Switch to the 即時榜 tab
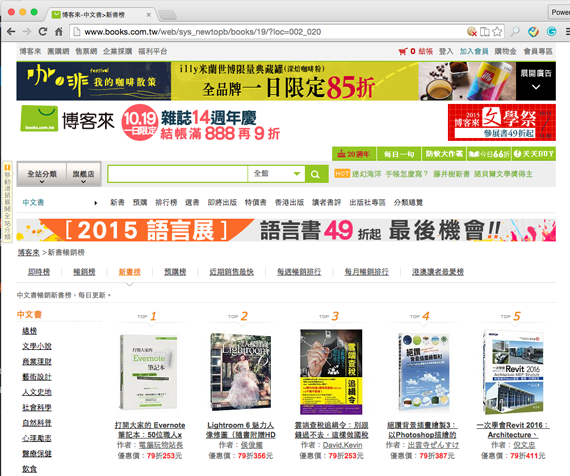 (39, 272)
